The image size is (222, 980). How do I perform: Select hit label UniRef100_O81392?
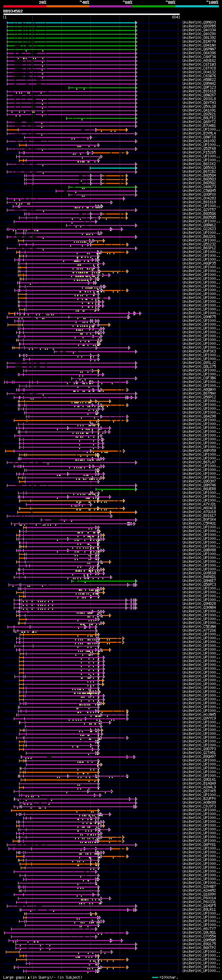[x=199, y=38]
